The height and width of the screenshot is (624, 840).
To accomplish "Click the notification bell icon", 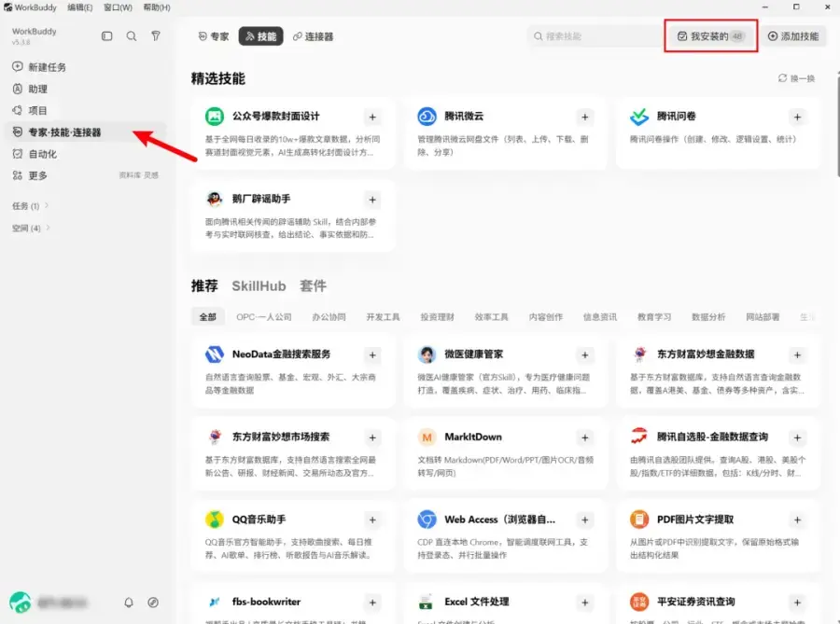I will click(129, 603).
